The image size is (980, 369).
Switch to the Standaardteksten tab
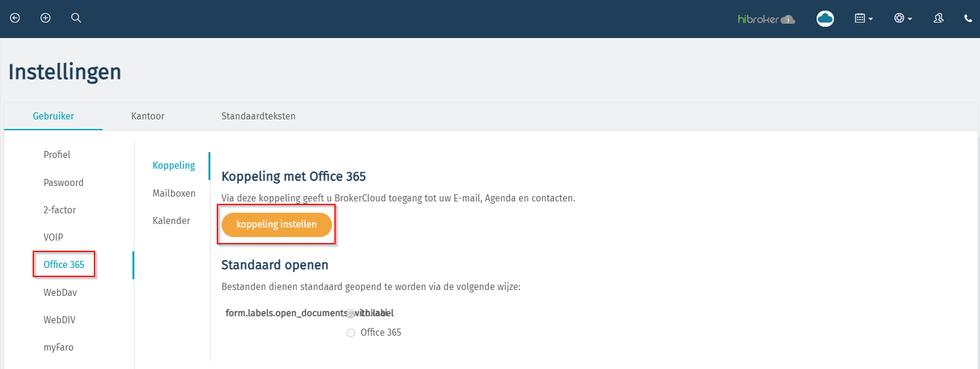pos(258,116)
